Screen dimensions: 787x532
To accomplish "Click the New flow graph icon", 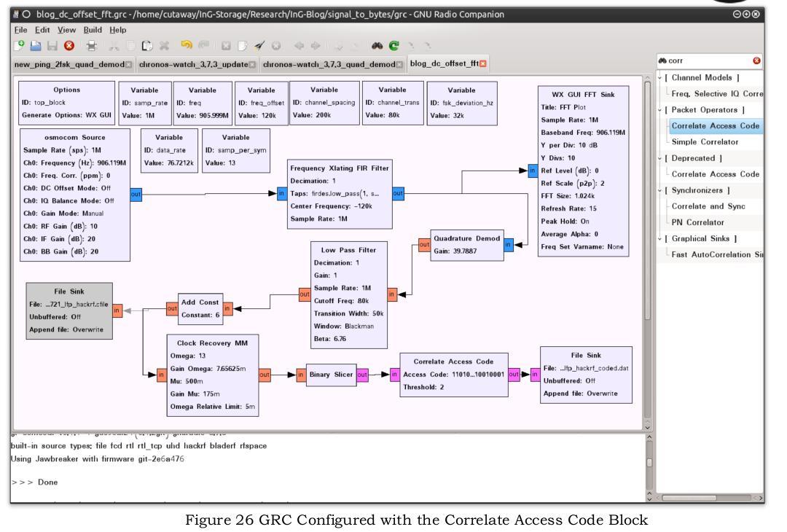I will click(x=19, y=46).
